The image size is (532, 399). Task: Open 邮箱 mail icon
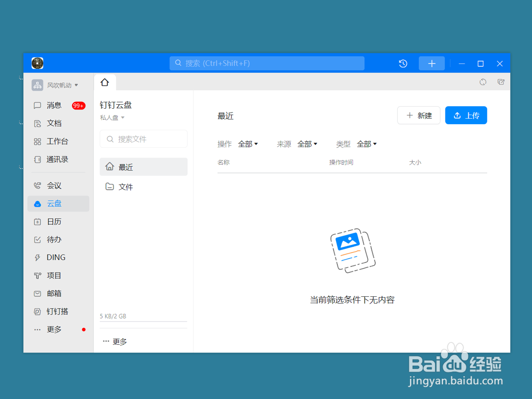[x=38, y=294]
